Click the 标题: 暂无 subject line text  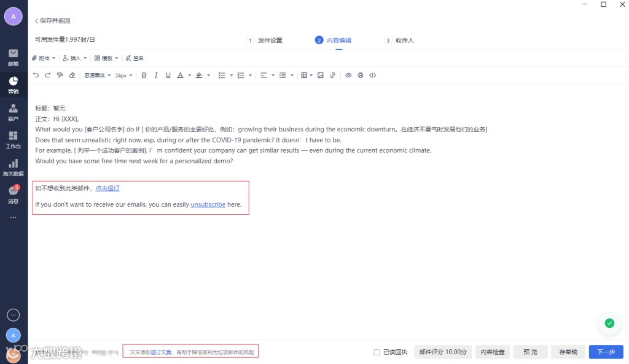coord(50,108)
